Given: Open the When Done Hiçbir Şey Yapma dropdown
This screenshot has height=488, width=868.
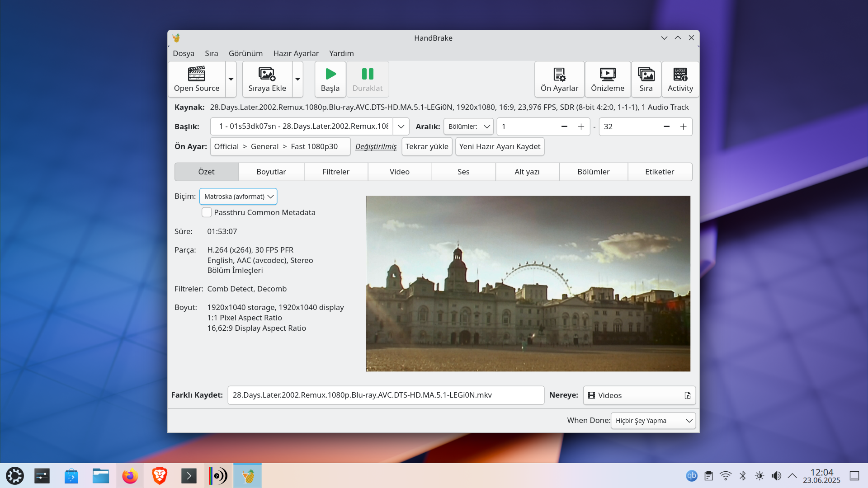Looking at the screenshot, I should 653,421.
